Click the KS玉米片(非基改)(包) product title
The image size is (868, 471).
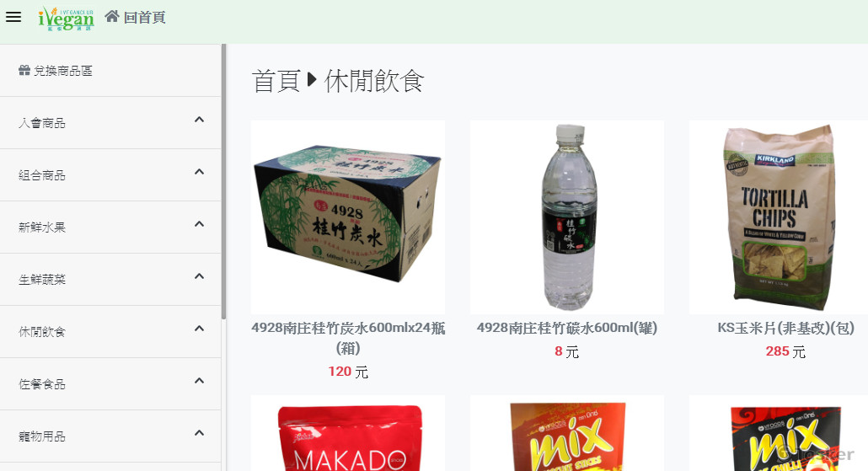pyautogui.click(x=785, y=328)
